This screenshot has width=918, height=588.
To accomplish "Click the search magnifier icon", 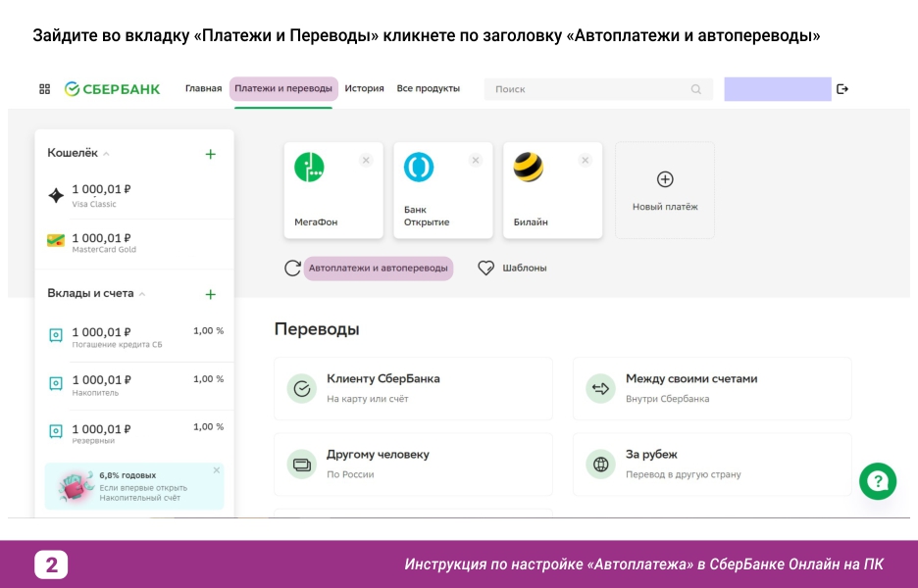I will pyautogui.click(x=695, y=89).
